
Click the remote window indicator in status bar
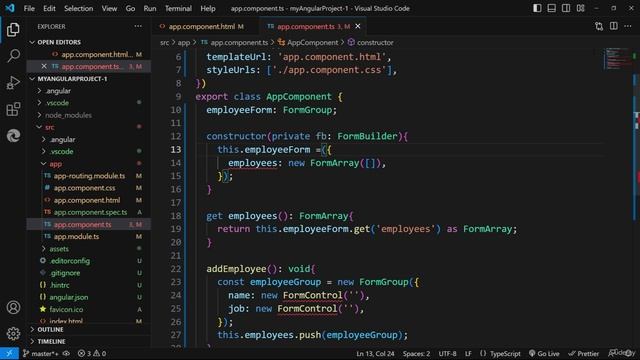coord(9,353)
